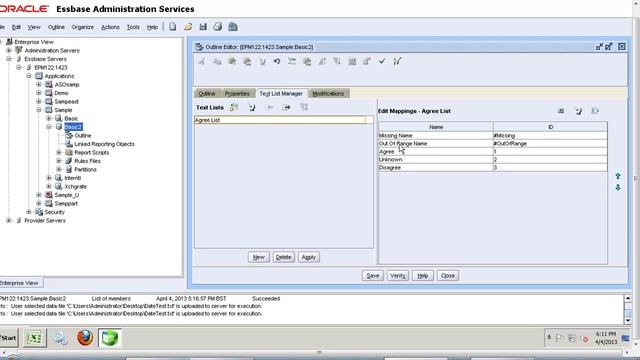640x360 pixels.
Task: Open the Organize menu
Action: click(x=82, y=27)
